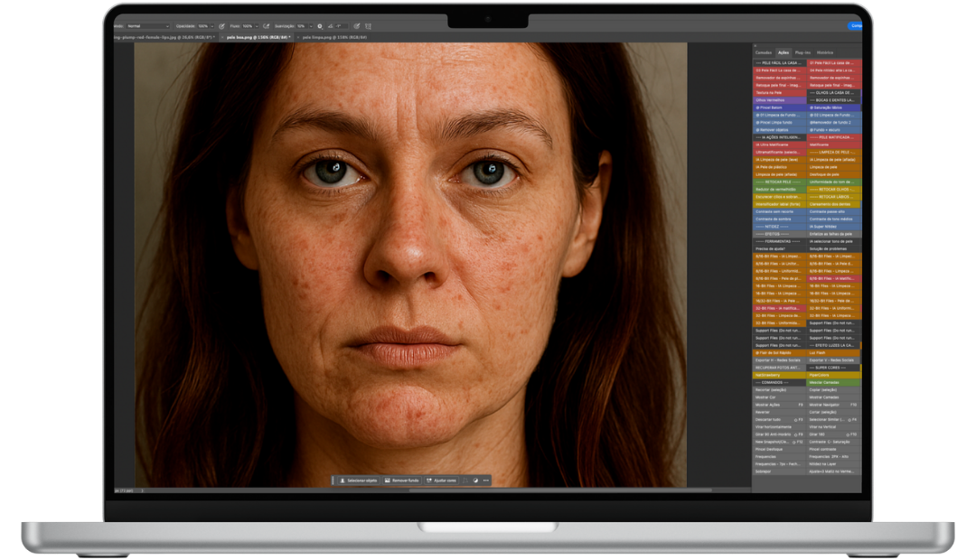
Task: Enable airbrush mode icon beside Fluxo
Action: [266, 26]
